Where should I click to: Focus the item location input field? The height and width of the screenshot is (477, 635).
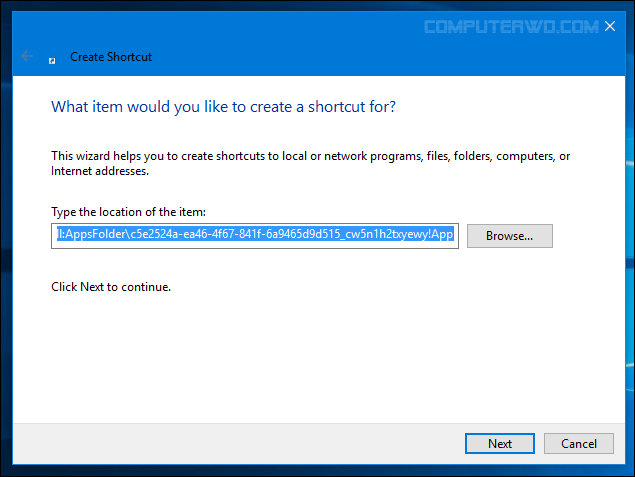pyautogui.click(x=255, y=236)
